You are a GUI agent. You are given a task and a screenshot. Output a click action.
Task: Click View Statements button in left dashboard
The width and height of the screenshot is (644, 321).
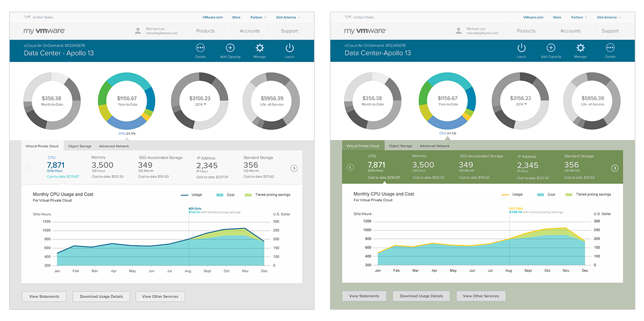pos(44,296)
